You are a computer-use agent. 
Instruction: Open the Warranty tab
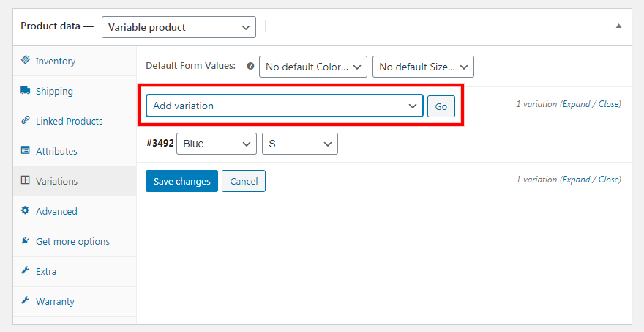tap(75, 301)
